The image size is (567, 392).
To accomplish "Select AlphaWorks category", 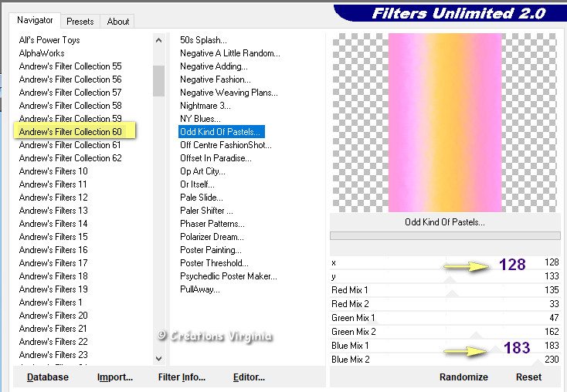I will tap(42, 53).
